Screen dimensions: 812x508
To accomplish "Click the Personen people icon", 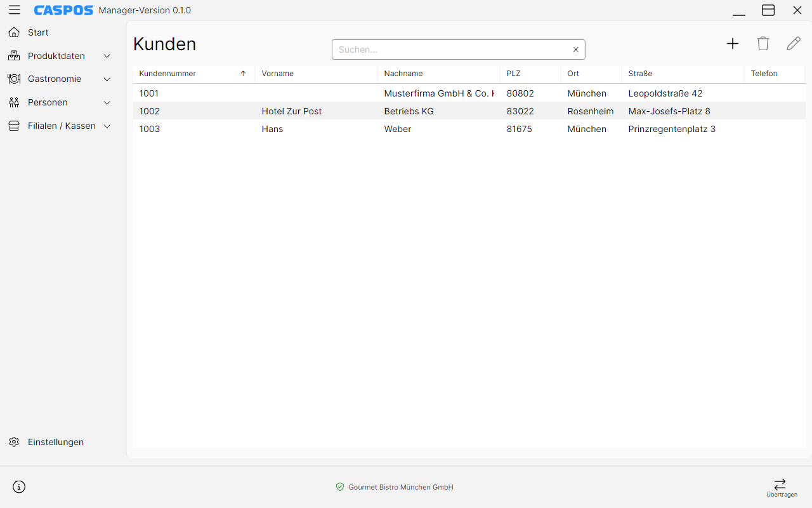I will [x=14, y=102].
